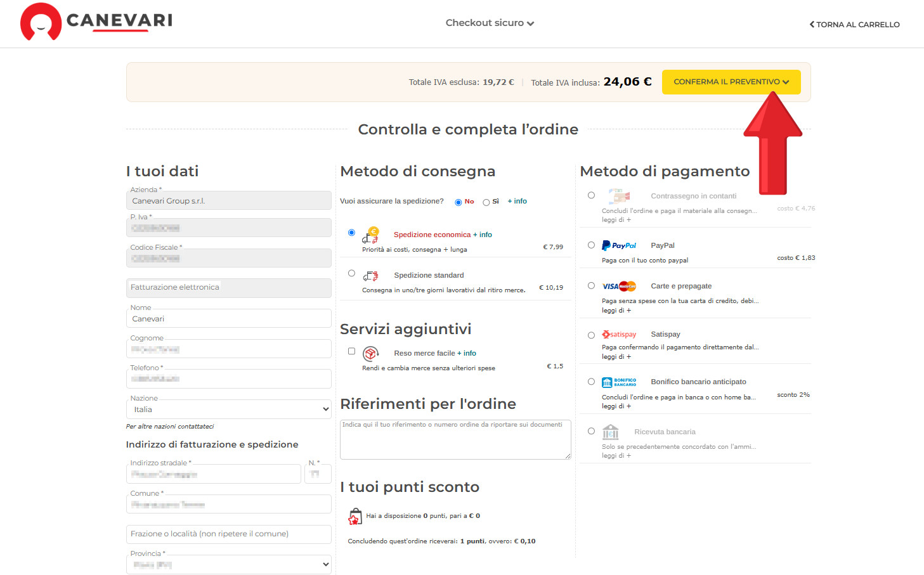This screenshot has width=924, height=575.
Task: Click the Indirizzo stradale field
Action: pos(214,474)
